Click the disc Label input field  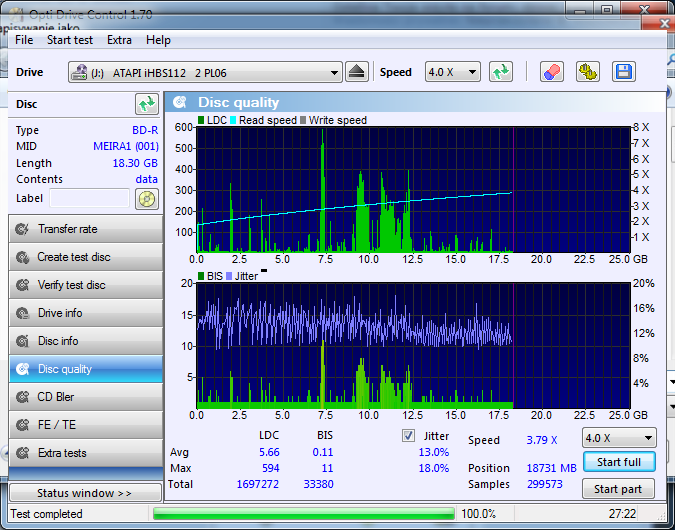point(89,198)
